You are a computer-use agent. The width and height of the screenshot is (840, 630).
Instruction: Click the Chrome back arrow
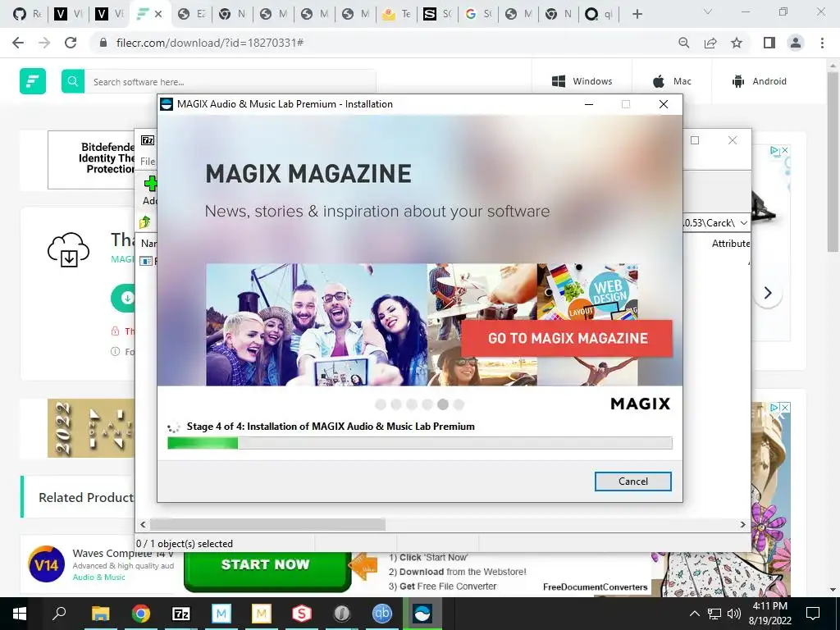pyautogui.click(x=18, y=43)
